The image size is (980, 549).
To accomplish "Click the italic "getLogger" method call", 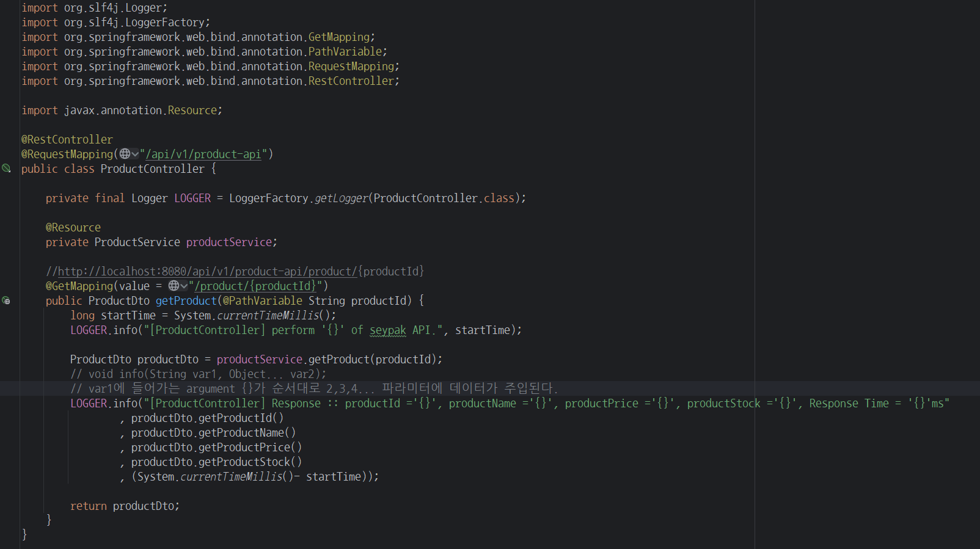I will coord(342,198).
